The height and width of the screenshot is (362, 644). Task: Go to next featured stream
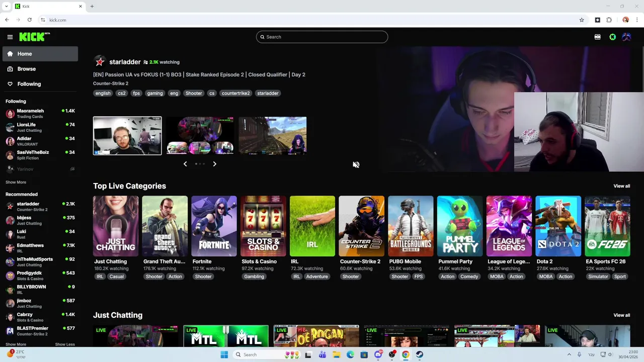(x=214, y=164)
